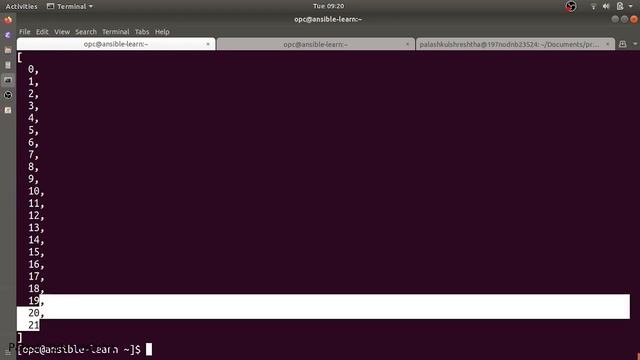
Task: Click the output line '0,'
Action: click(33, 70)
